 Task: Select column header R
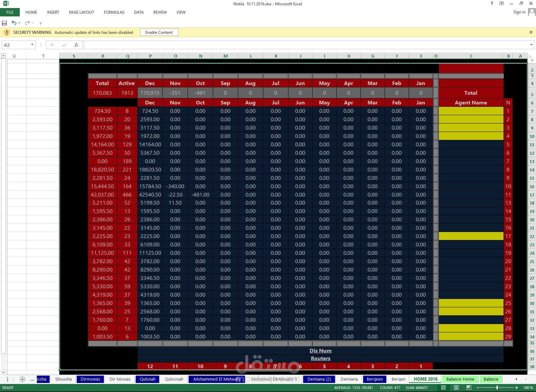pyautogui.click(x=103, y=56)
